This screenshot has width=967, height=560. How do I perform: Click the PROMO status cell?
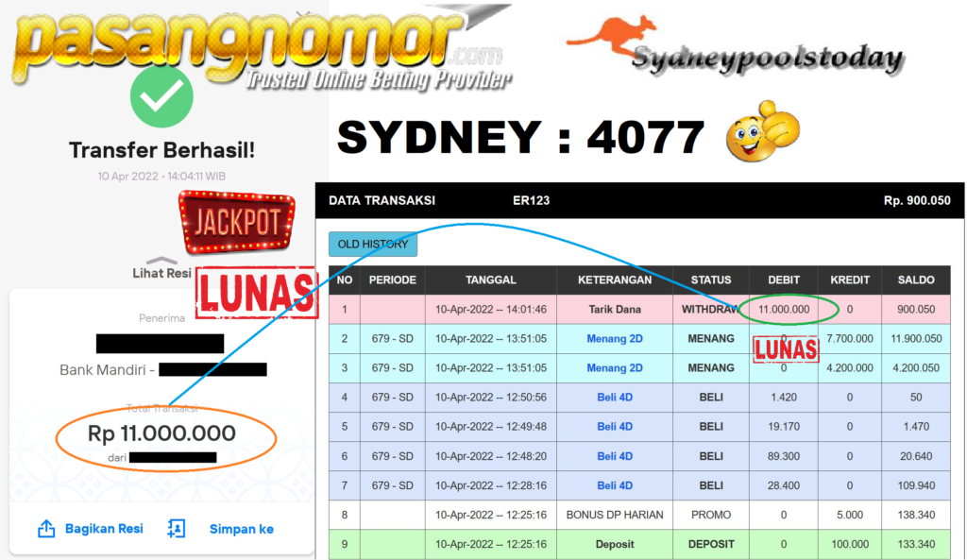710,515
